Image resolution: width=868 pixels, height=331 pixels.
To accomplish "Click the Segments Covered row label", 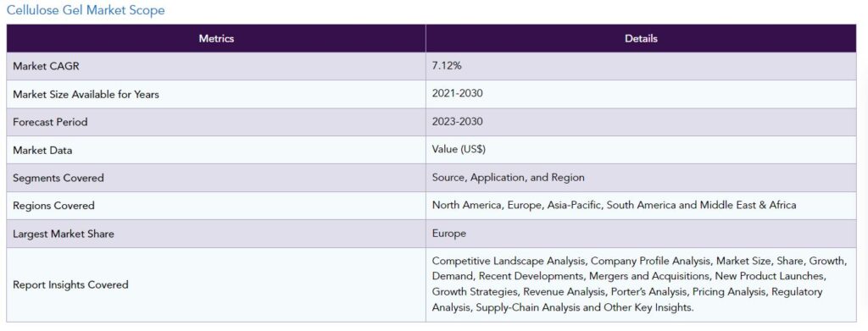I will pyautogui.click(x=58, y=178).
